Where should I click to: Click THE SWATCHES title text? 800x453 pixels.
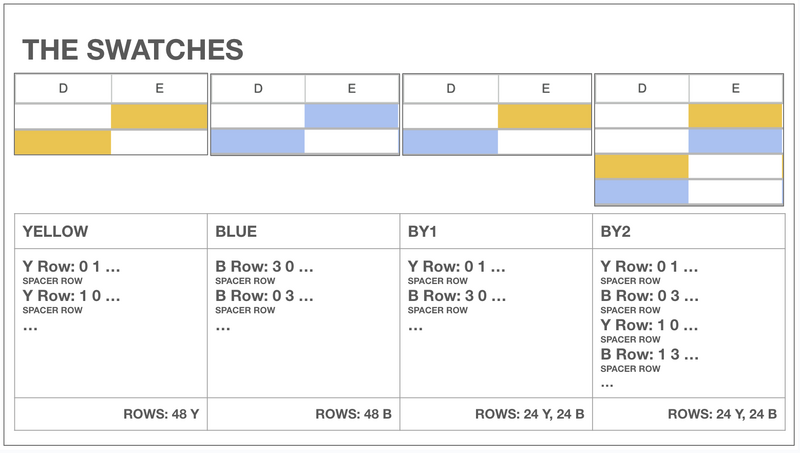pos(133,49)
